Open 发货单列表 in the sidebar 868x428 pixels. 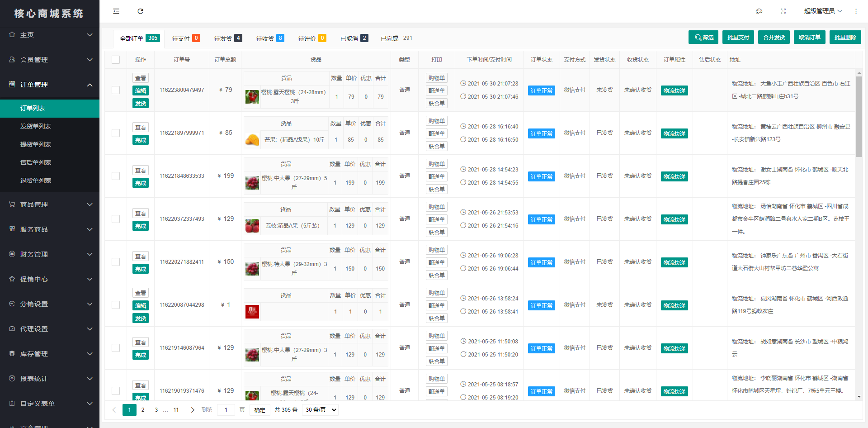50,126
